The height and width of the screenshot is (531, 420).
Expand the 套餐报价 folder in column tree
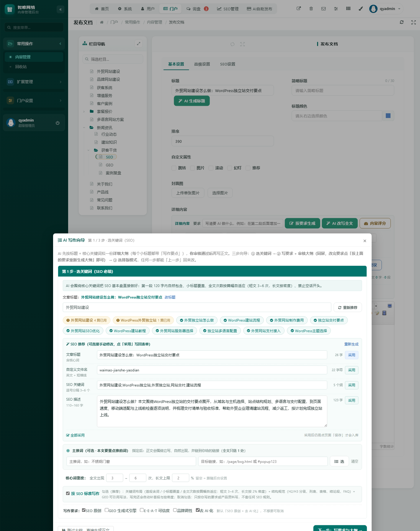tap(84, 112)
